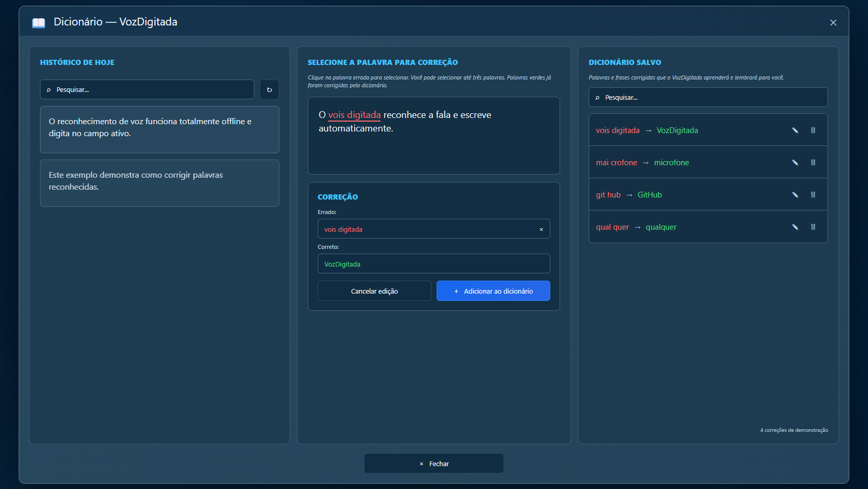Click the 'VozDigitada' correction in the saved dictionary
This screenshot has width=868, height=489.
click(677, 130)
